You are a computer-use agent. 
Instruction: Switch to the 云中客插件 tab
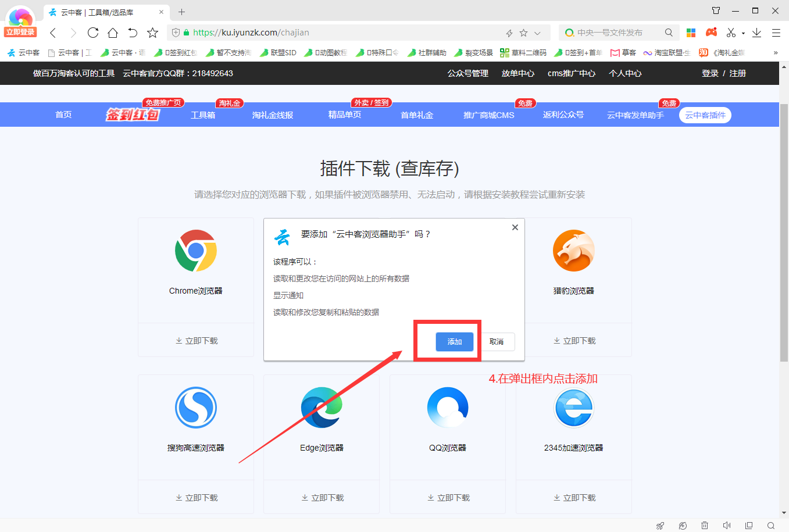pyautogui.click(x=705, y=115)
